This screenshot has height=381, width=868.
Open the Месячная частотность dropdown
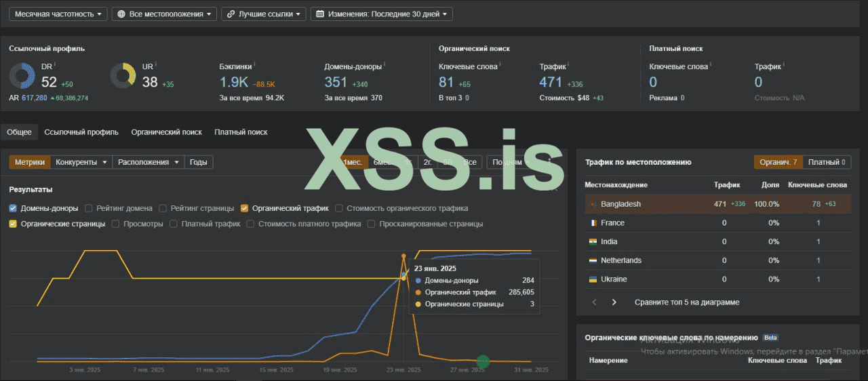coord(58,14)
